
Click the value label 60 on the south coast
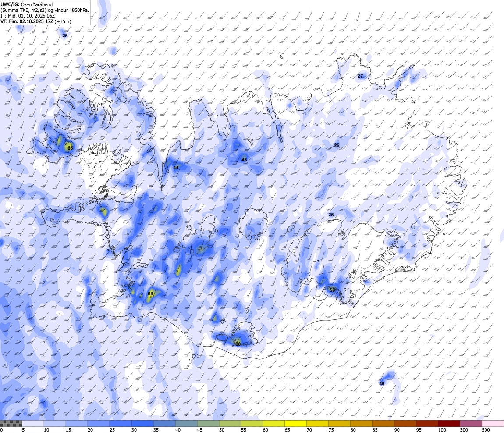(x=238, y=344)
